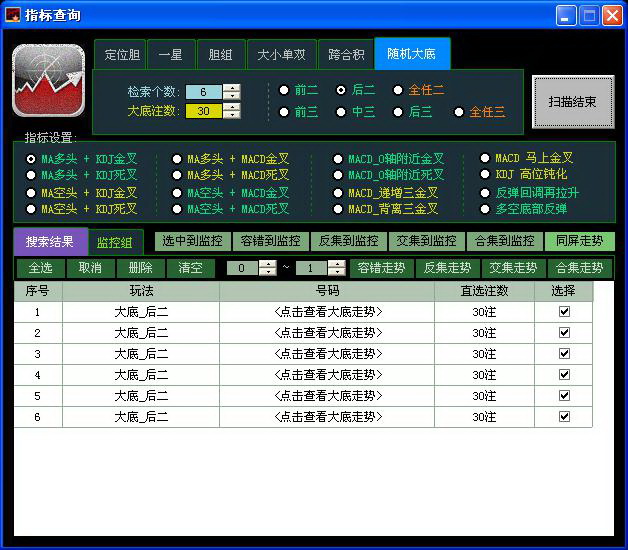
Task: Decrease the 检索个数 value with down arrow
Action: click(231, 95)
